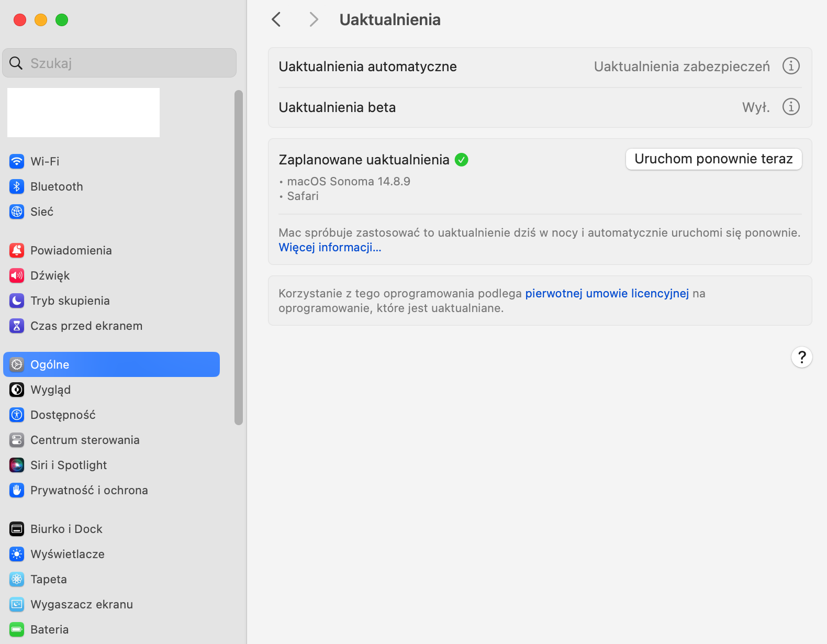The image size is (827, 644).
Task: Click the Ogólne gear icon
Action: click(x=17, y=364)
